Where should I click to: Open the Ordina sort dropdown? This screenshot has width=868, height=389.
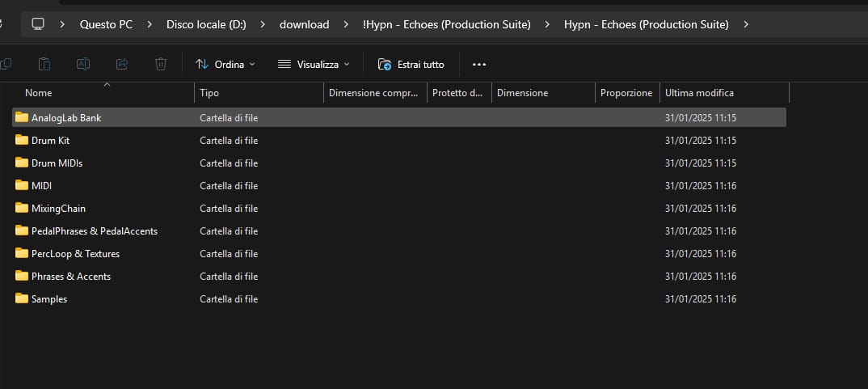pyautogui.click(x=225, y=64)
